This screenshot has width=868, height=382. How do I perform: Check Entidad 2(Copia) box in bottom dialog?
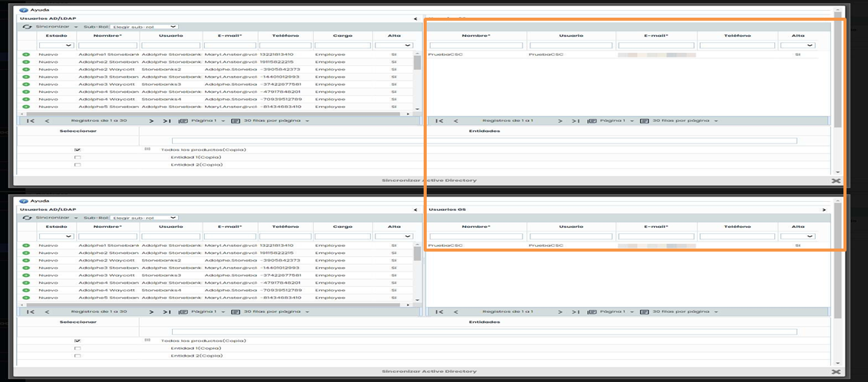(77, 356)
